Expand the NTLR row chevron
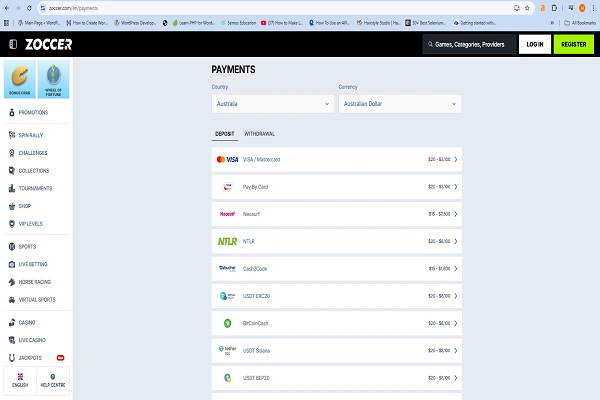 point(455,241)
